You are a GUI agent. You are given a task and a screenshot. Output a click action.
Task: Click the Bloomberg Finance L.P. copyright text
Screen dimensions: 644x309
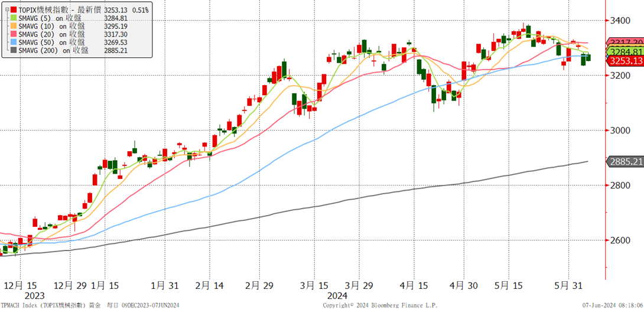point(380,305)
